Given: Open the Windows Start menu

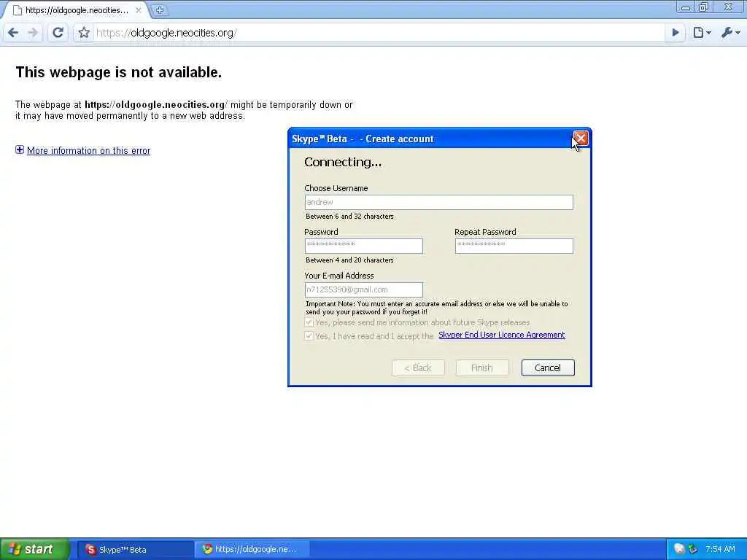Looking at the screenshot, I should [x=34, y=549].
